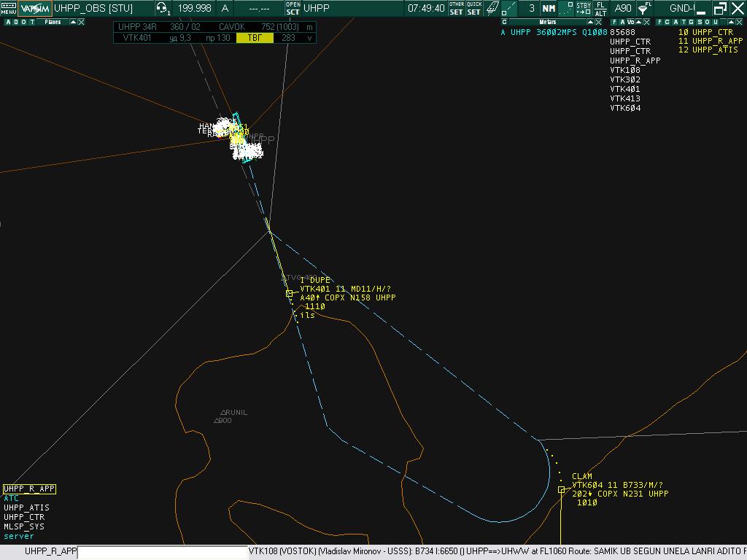Toggle the FL/ALT display mode
747x560 pixels.
coord(600,8)
